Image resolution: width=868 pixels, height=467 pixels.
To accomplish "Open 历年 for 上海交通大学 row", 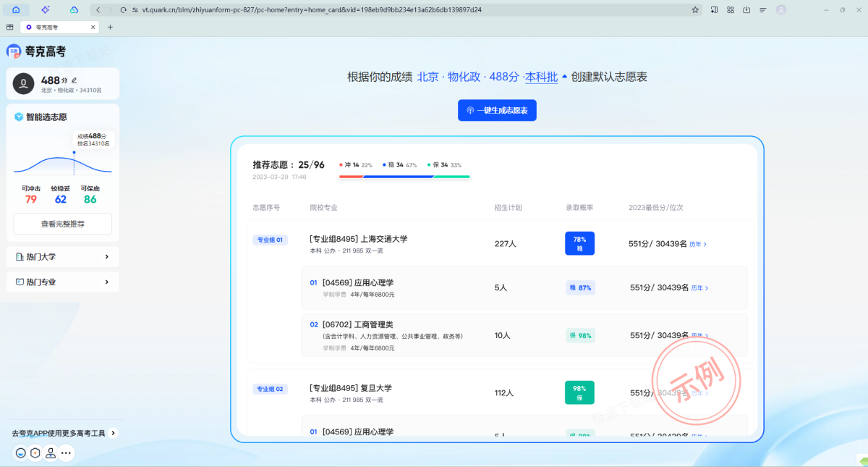I will [698, 244].
